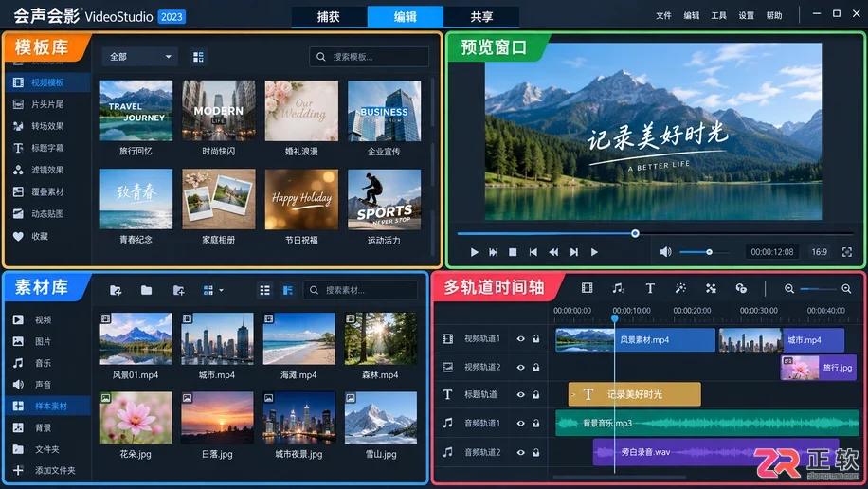Image resolution: width=868 pixels, height=489 pixels.
Task: Mute 音频轨道1 with eye icon
Action: coord(520,423)
